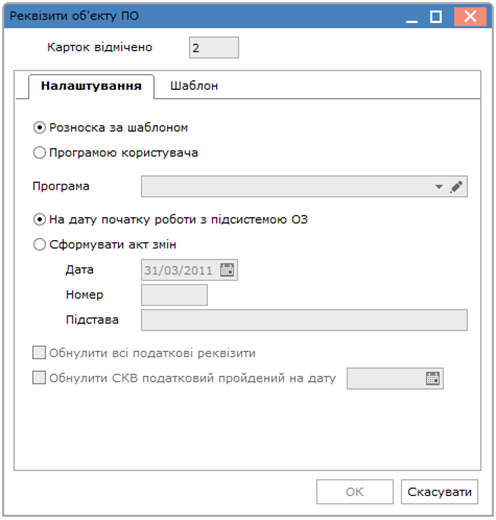Screen dimensions: 496x520
Task: Close the dialog with the X icon
Action: pyautogui.click(x=470, y=16)
